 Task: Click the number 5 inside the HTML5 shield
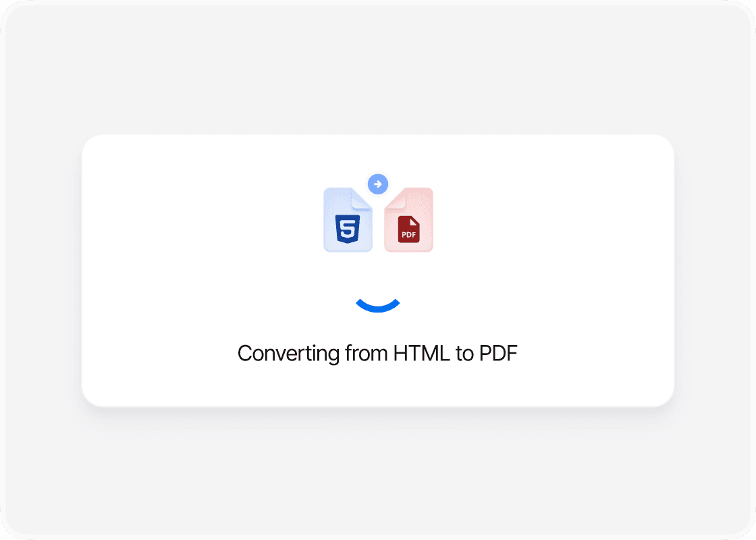(348, 229)
